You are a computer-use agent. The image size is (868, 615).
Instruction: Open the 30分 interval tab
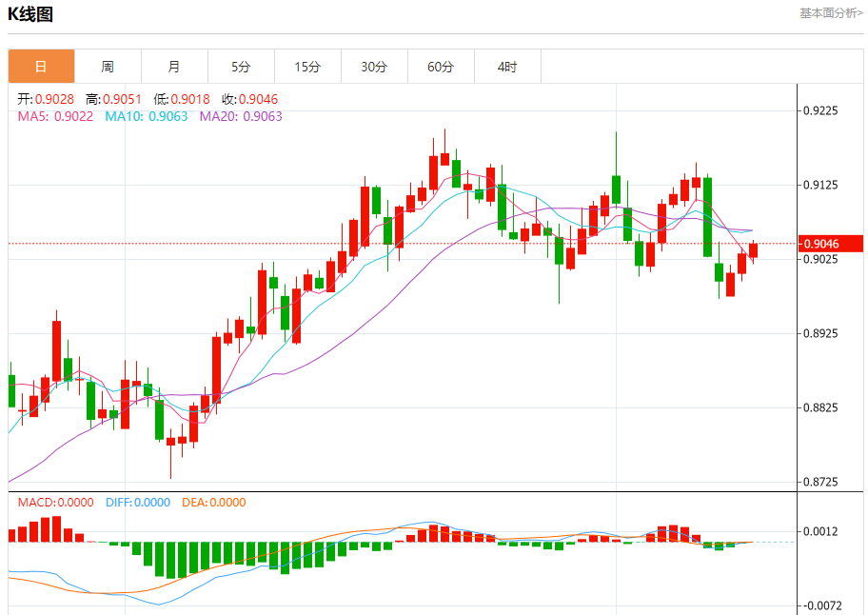(374, 67)
